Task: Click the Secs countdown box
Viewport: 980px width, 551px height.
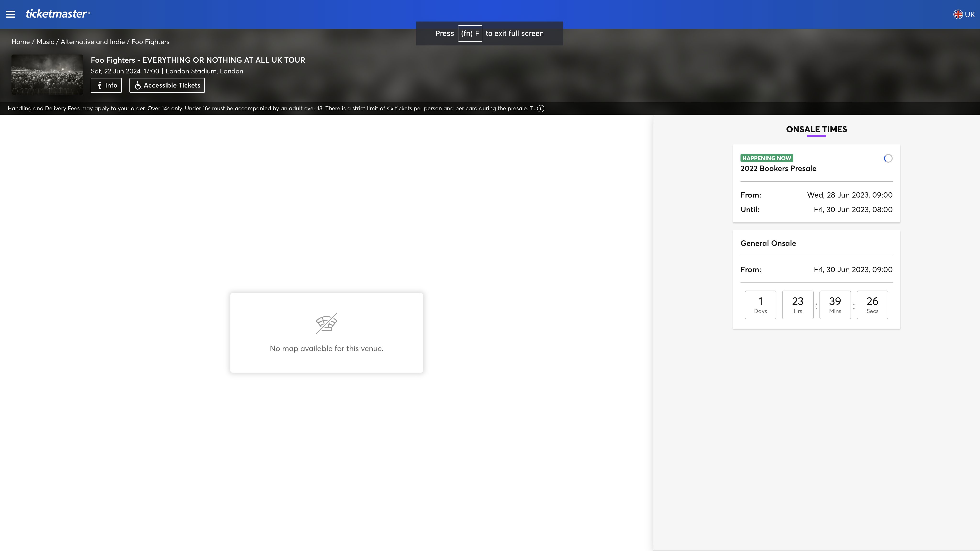Action: (x=872, y=305)
